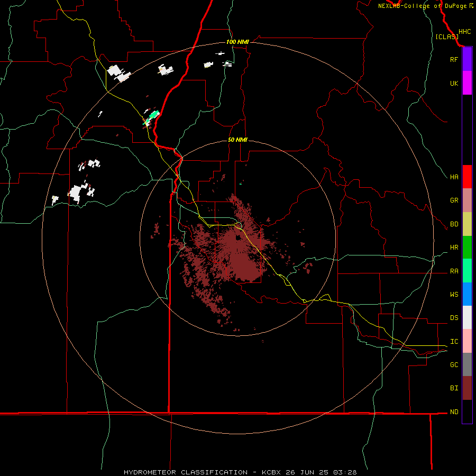This screenshot has width=476, height=476.
Task: Click the "BD" legend label
Action: (454, 224)
